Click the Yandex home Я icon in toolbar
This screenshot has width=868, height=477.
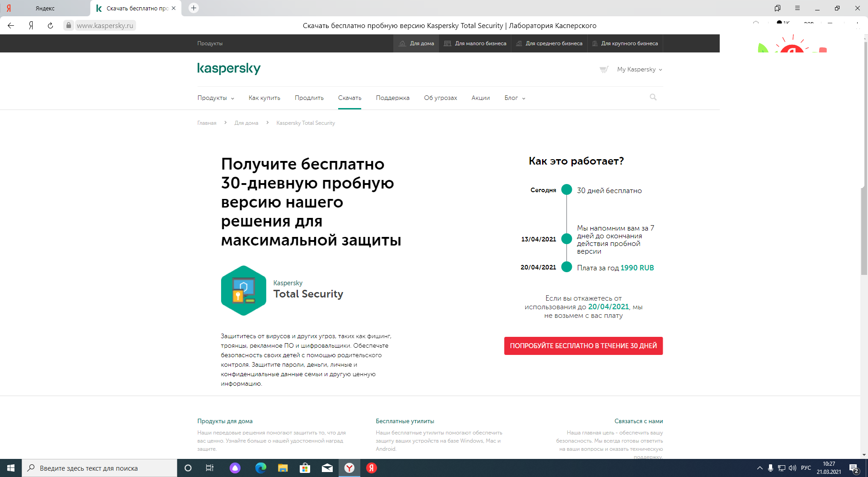tap(31, 25)
